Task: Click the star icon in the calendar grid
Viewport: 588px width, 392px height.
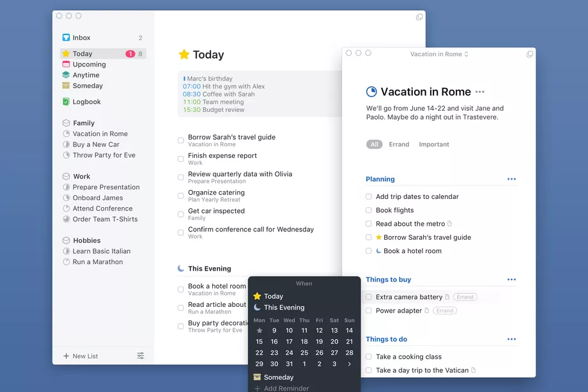Action: pyautogui.click(x=259, y=331)
